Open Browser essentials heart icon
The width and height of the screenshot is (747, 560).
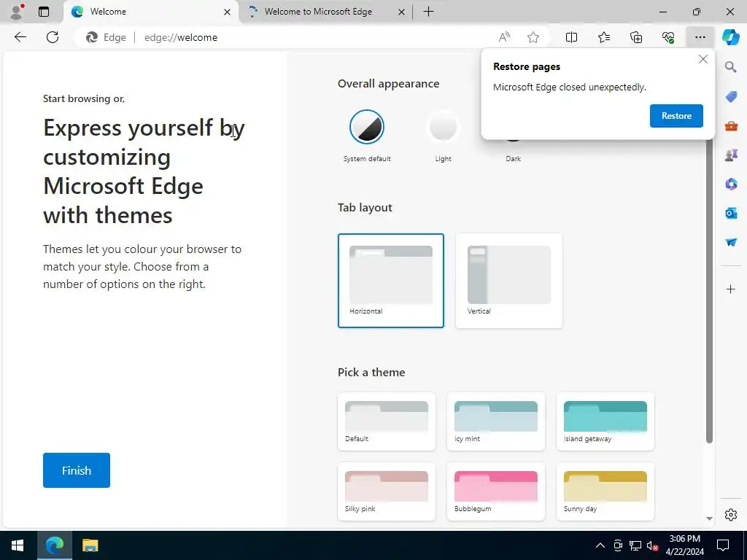point(668,37)
